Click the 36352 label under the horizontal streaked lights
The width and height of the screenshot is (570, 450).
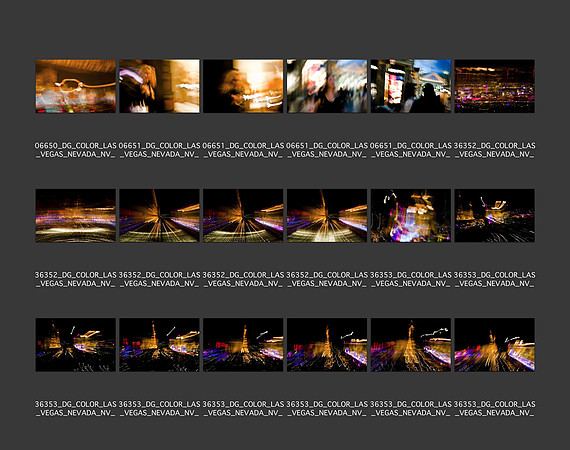[x=76, y=279]
